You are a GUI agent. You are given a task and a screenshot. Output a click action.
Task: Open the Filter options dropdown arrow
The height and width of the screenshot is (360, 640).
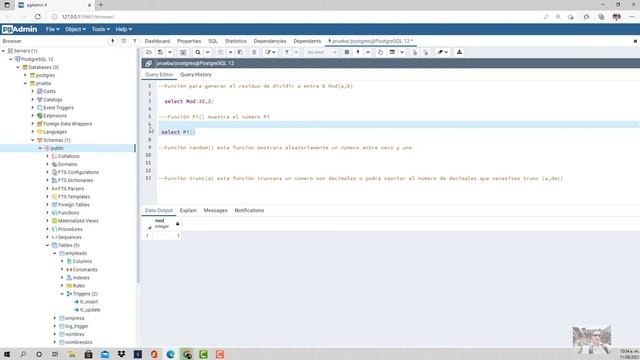(296, 52)
